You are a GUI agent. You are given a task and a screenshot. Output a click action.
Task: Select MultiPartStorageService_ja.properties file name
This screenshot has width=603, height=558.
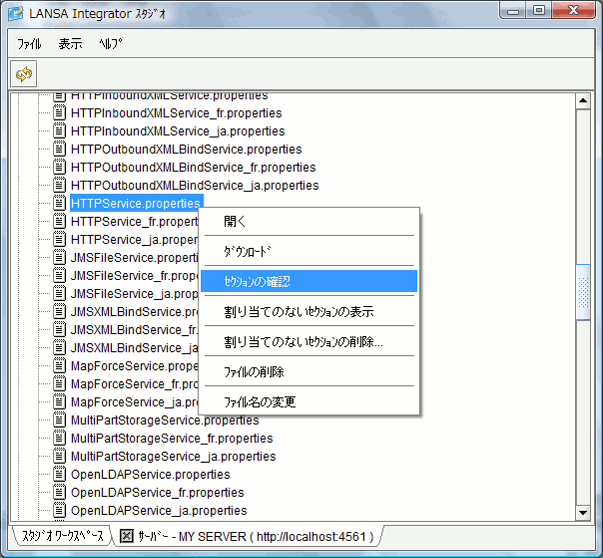click(x=173, y=456)
